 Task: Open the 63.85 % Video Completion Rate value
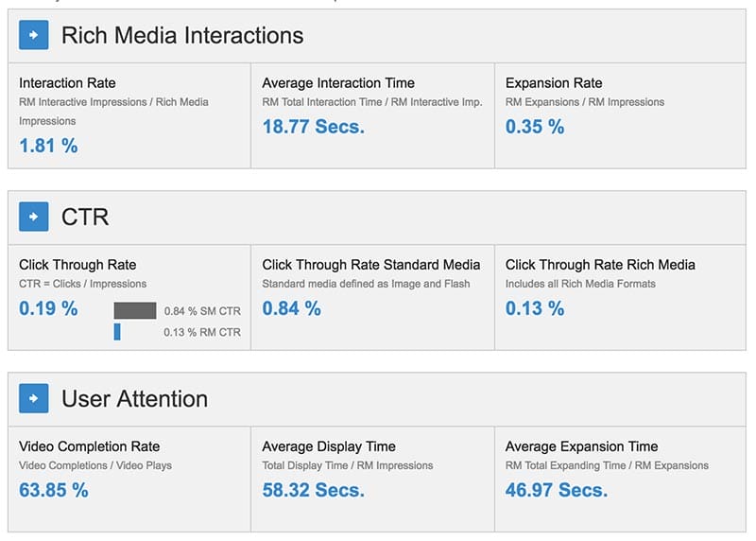pos(54,490)
